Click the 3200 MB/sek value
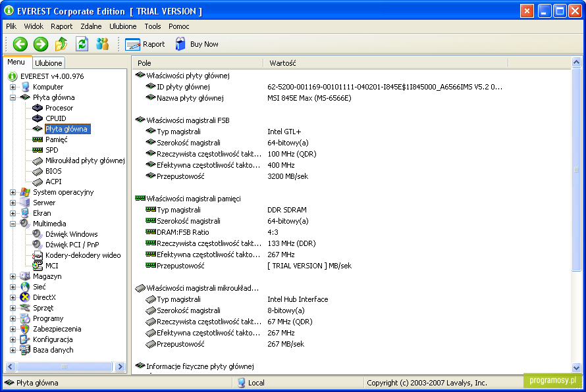Screen dimensions: 586x392 pos(288,176)
